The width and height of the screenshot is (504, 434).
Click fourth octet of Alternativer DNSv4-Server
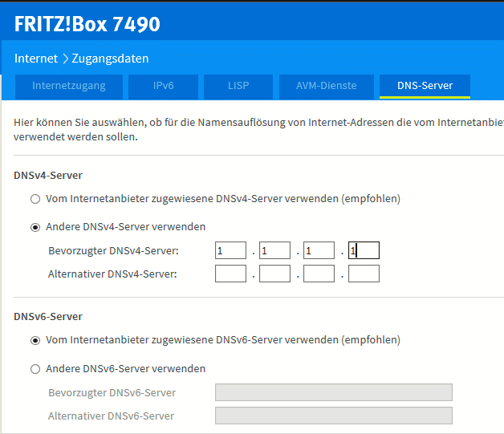pyautogui.click(x=364, y=274)
